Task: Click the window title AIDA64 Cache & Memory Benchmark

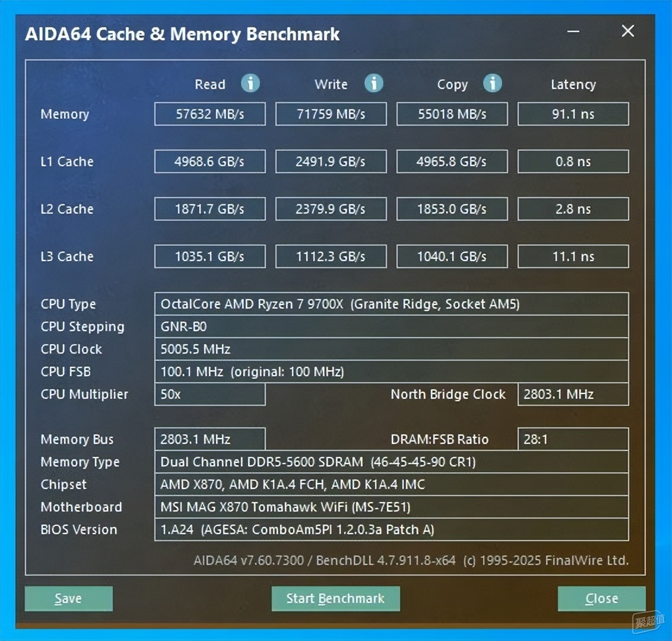Action: (x=183, y=34)
